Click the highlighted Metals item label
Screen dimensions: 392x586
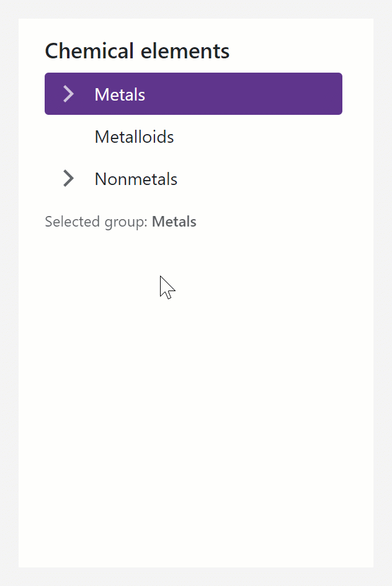tap(120, 94)
